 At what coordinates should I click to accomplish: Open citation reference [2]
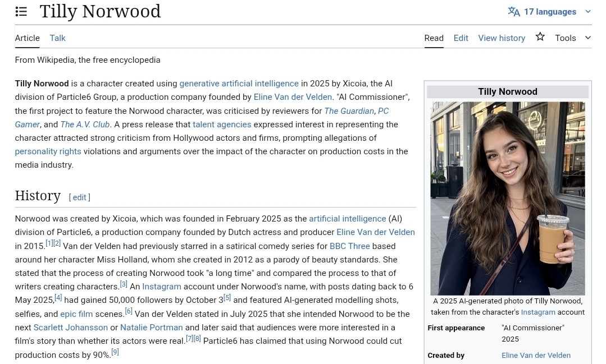point(57,243)
